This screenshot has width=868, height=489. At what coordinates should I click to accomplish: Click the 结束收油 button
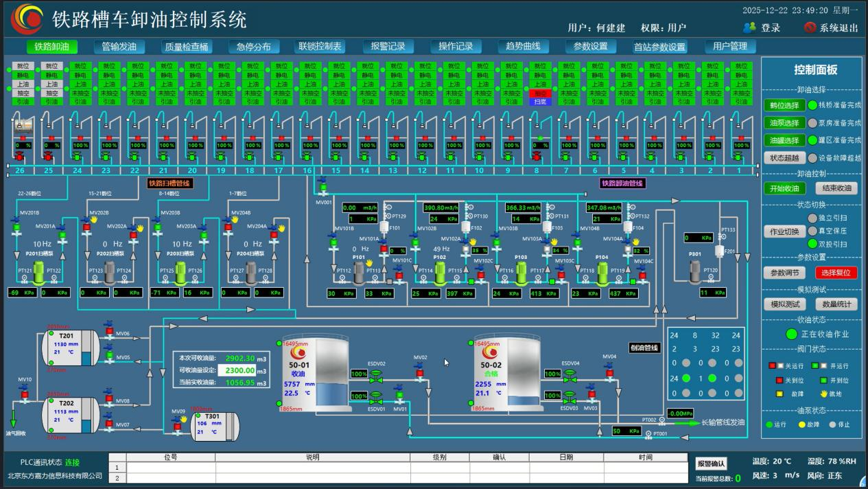(x=836, y=188)
